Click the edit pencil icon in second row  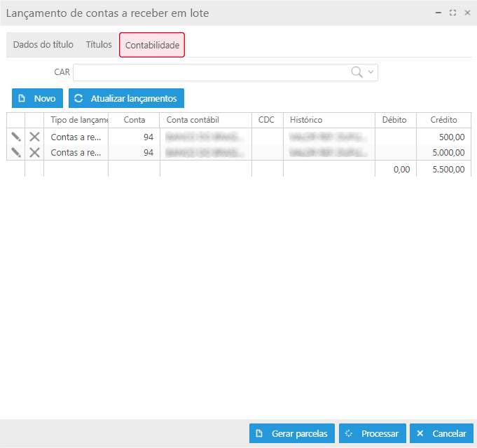[16, 153]
